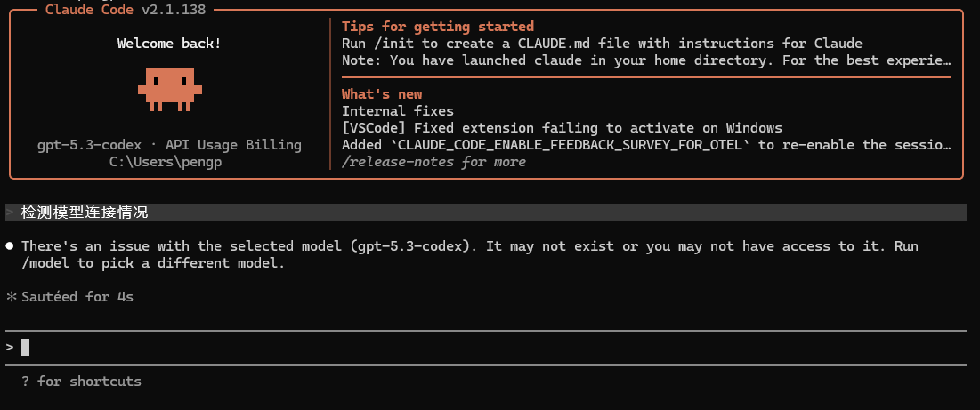
Task: Click the What's new heading
Action: click(382, 95)
